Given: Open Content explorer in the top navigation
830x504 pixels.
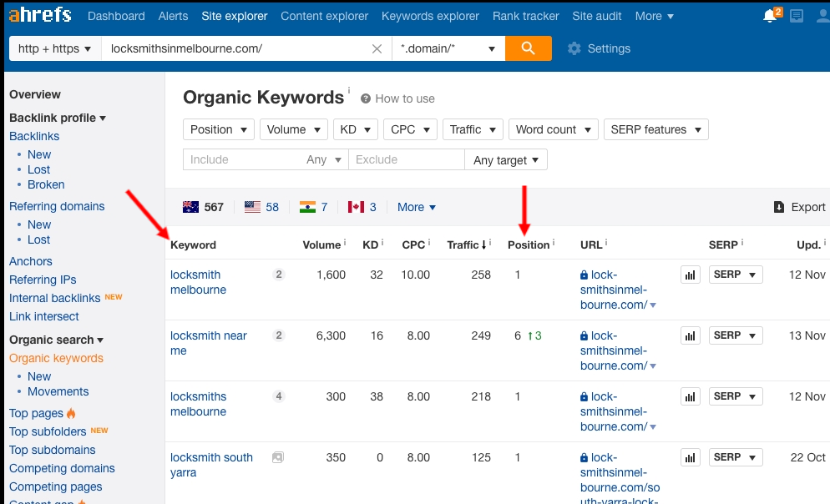Looking at the screenshot, I should (325, 17).
